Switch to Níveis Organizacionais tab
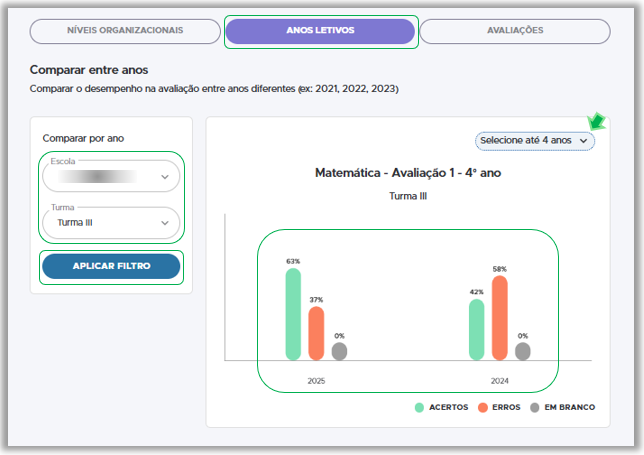The height and width of the screenshot is (455, 644). click(x=125, y=31)
